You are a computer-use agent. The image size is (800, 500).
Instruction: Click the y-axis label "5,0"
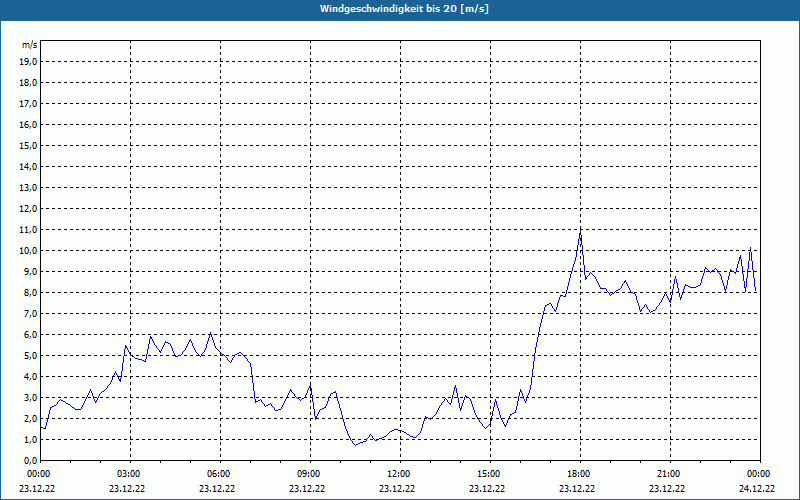31,356
